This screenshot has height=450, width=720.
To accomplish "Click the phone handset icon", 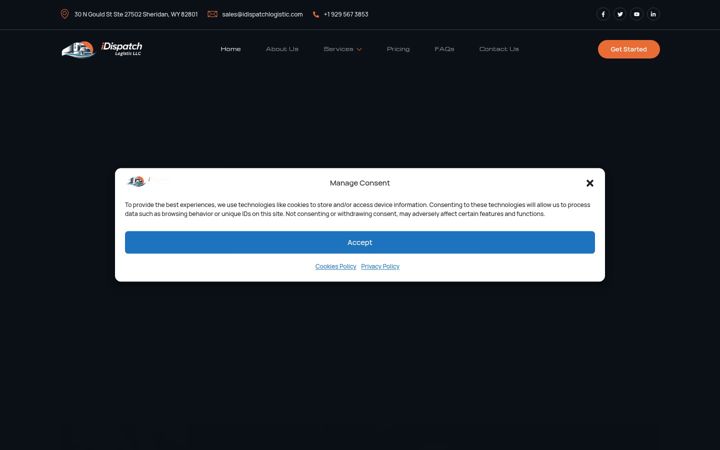I will (x=315, y=15).
